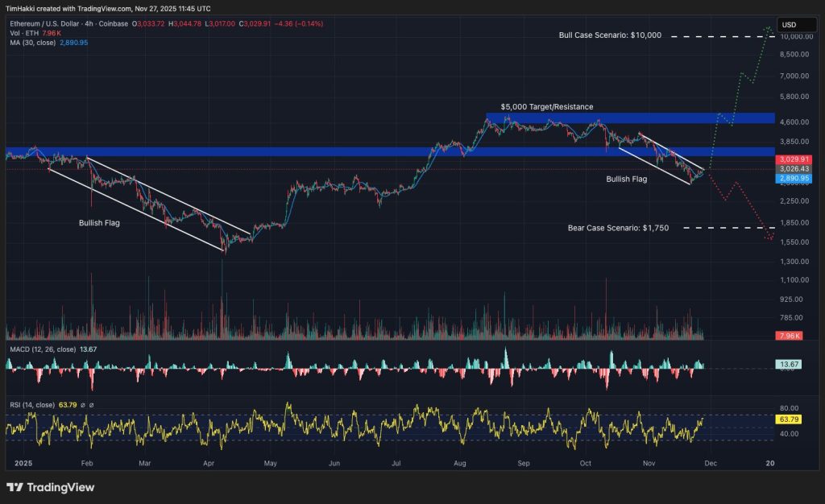
Task: Click the teal MACD value badge 13.67
Action: [788, 364]
